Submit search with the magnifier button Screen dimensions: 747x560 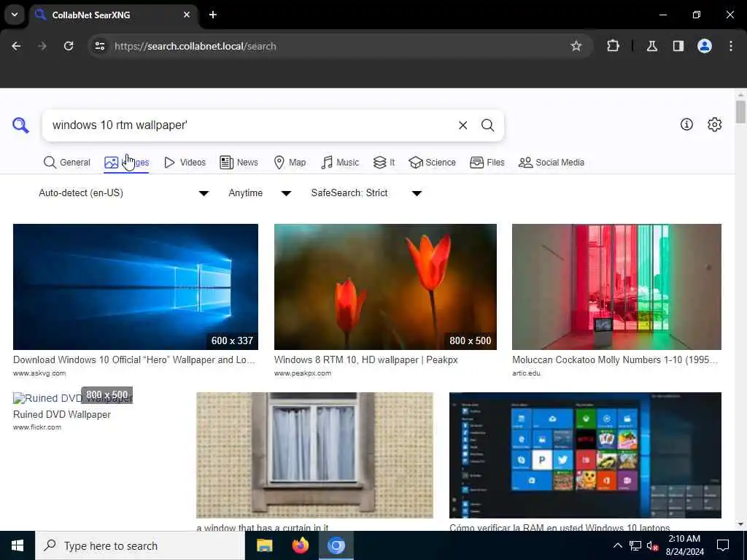(x=487, y=125)
